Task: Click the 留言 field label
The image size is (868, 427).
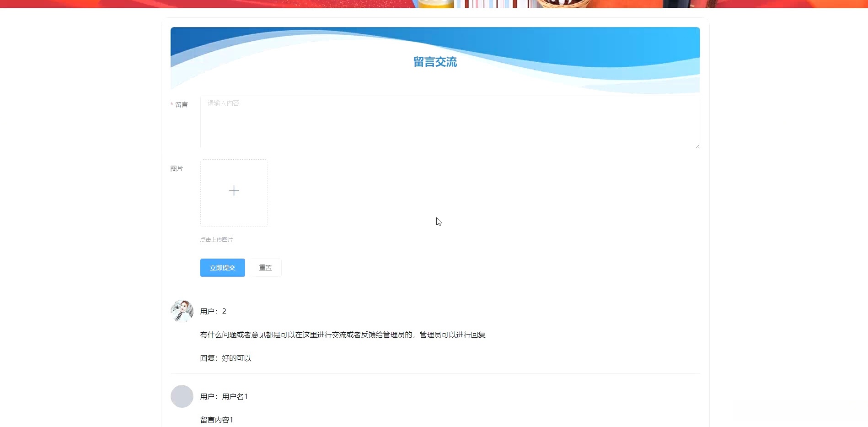Action: (182, 105)
